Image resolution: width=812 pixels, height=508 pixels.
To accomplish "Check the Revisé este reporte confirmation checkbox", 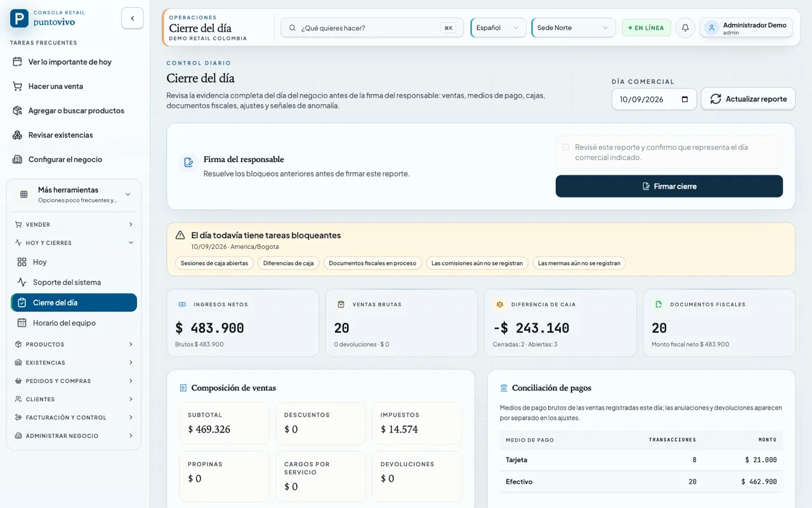I will 565,147.
